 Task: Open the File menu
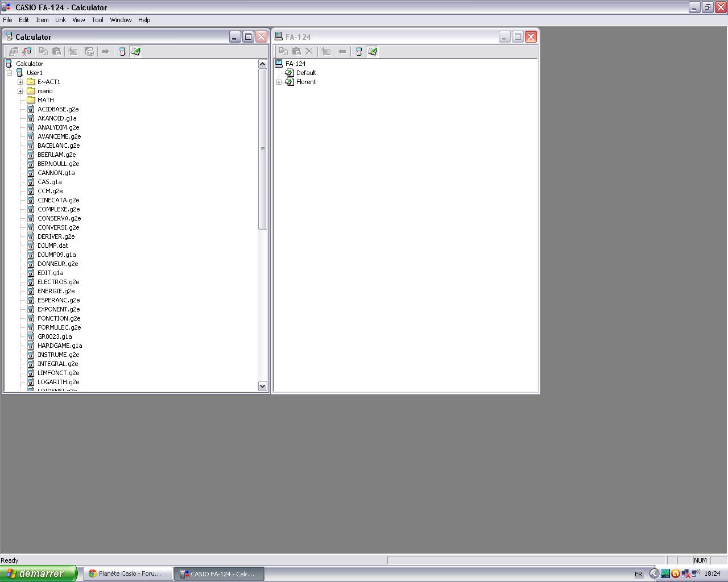pos(7,20)
